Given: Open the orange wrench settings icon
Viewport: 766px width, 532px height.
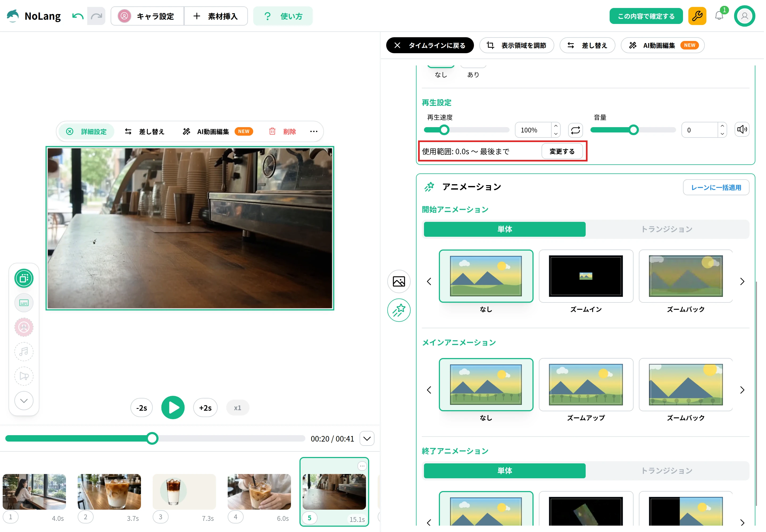Looking at the screenshot, I should [x=697, y=16].
